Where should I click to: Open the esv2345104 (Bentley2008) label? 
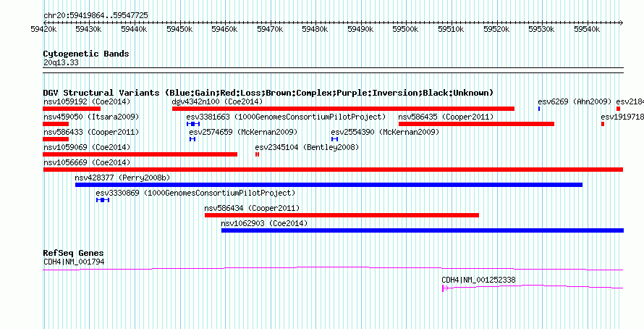(x=307, y=147)
